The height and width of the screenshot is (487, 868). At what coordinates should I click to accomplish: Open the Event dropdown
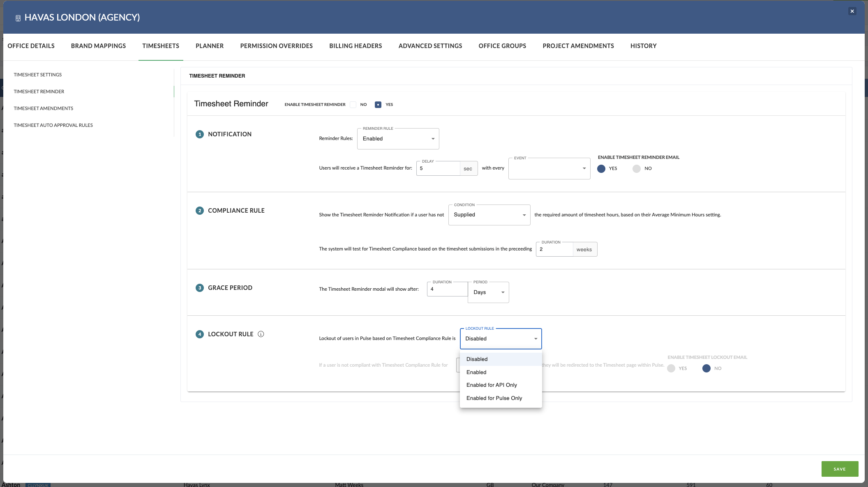tap(549, 168)
